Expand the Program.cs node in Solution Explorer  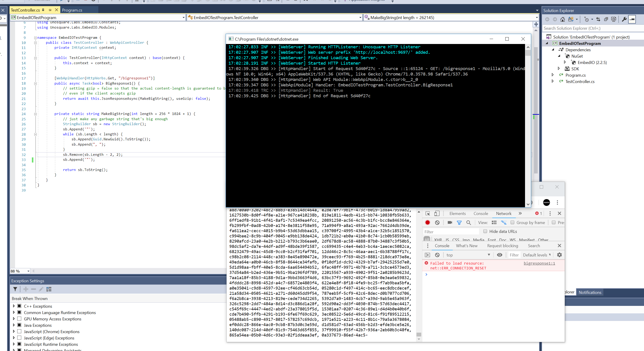coord(552,75)
